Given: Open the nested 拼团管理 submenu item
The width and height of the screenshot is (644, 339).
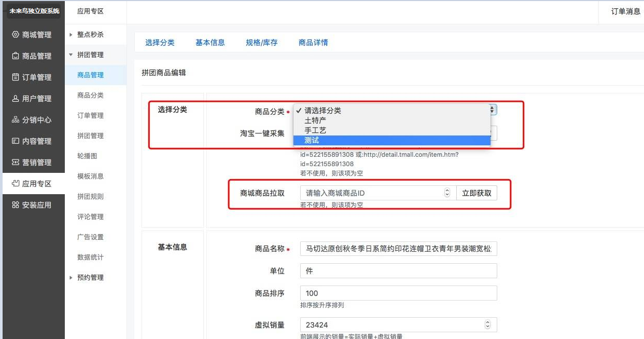Looking at the screenshot, I should [90, 135].
